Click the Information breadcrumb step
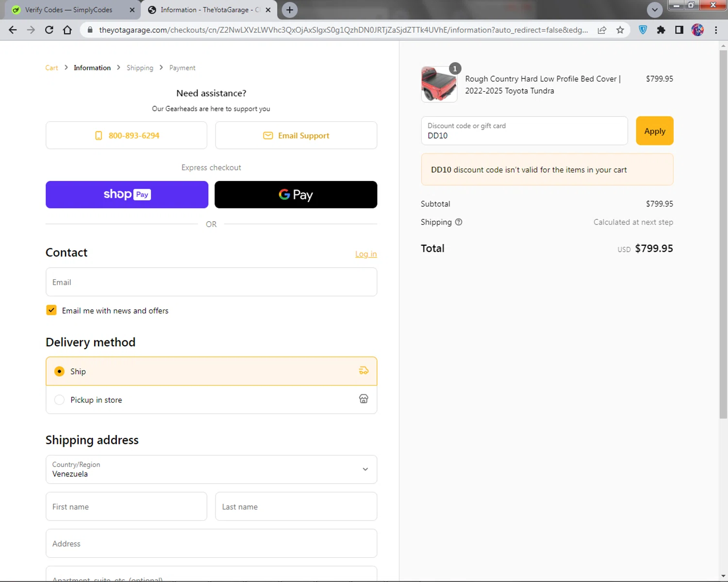 (92, 68)
